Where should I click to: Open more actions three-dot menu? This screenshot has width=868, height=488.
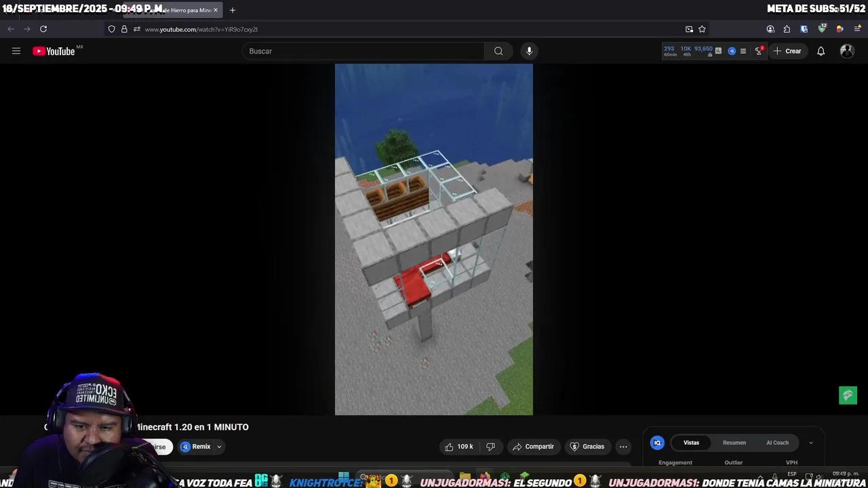[623, 447]
